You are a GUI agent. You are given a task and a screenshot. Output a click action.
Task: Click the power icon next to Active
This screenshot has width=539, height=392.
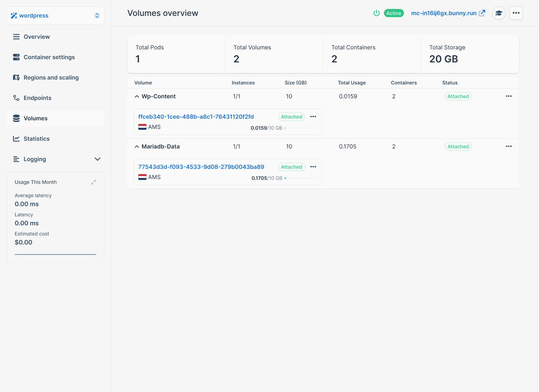(x=376, y=13)
